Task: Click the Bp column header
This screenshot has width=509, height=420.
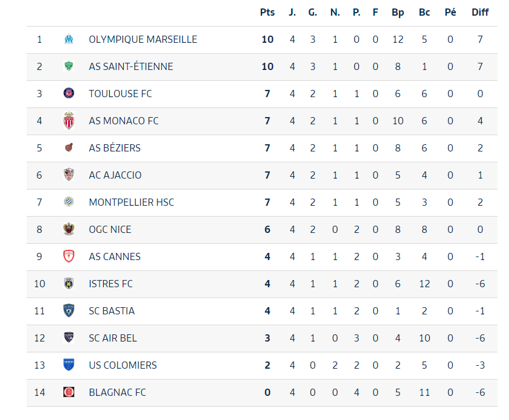Action: coord(397,12)
